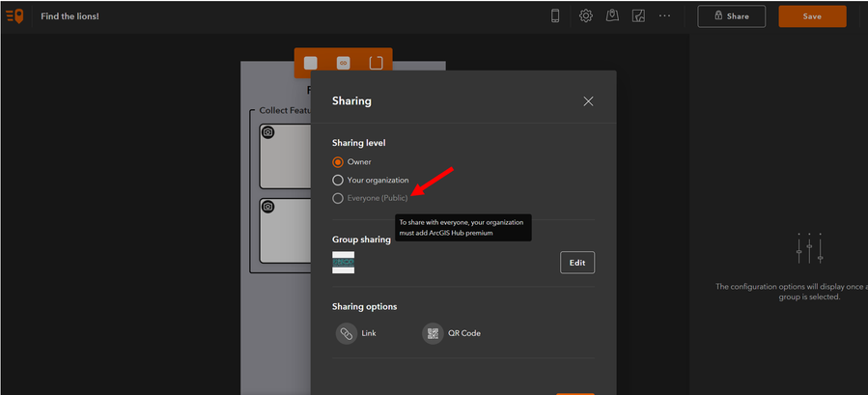Open the map pin settings icon
868x395 pixels.
[x=612, y=15]
